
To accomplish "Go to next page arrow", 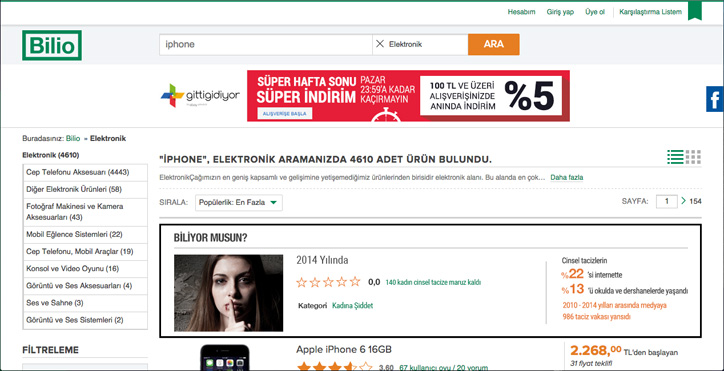I will click(683, 201).
